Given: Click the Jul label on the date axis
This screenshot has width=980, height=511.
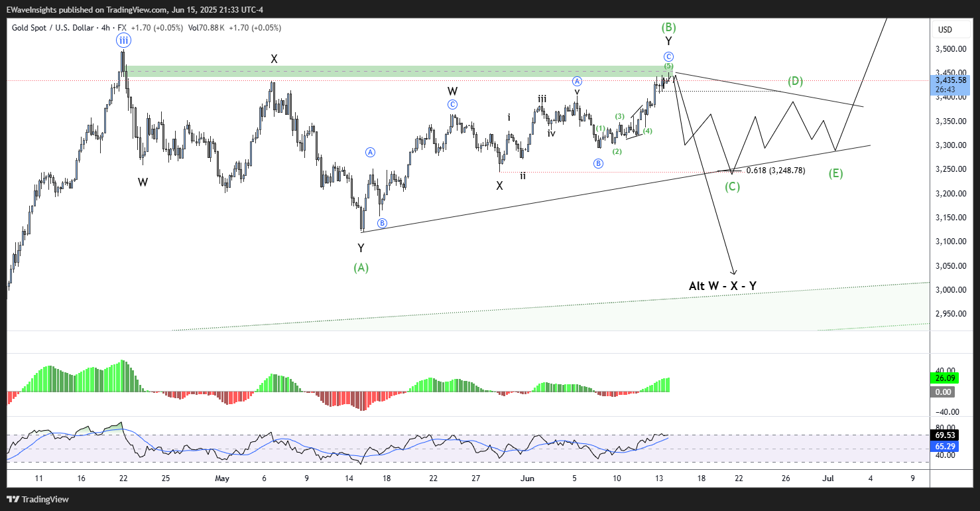Looking at the screenshot, I should (x=827, y=478).
